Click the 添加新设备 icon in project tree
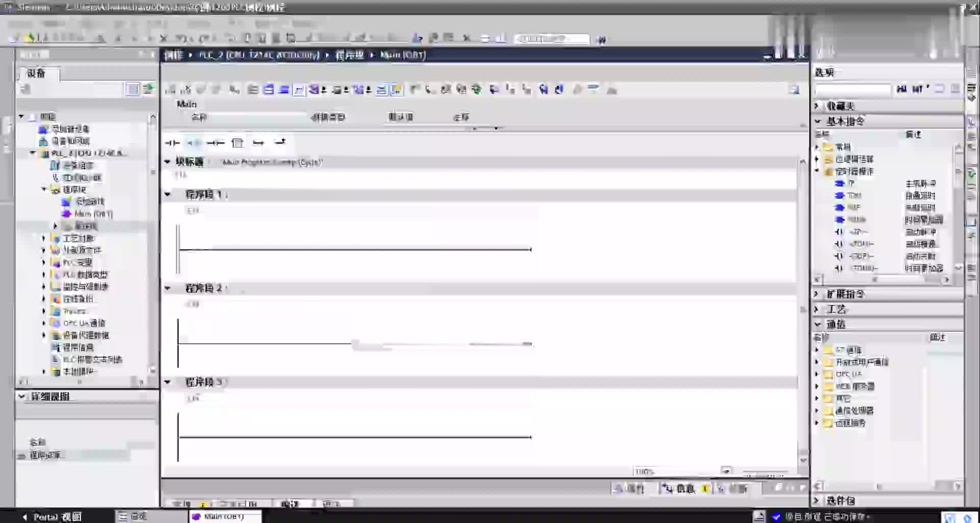Viewport: 980px width, 523px height. pos(44,129)
